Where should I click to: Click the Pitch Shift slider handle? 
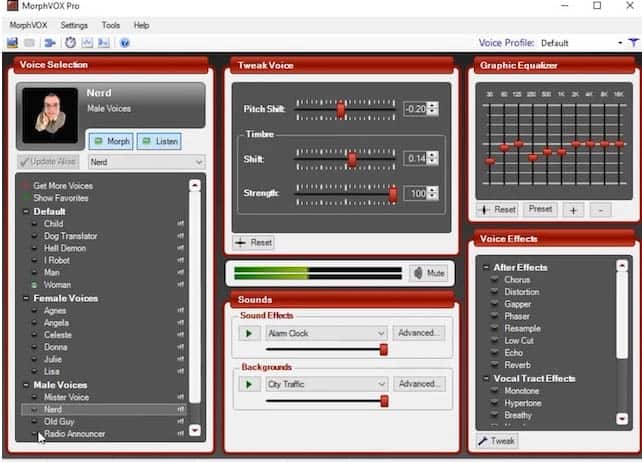(x=341, y=109)
